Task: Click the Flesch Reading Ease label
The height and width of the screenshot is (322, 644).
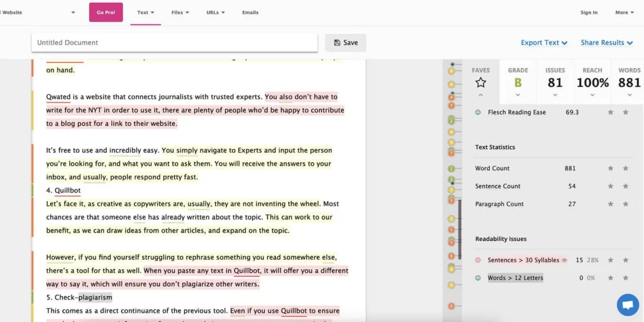Action: [517, 112]
